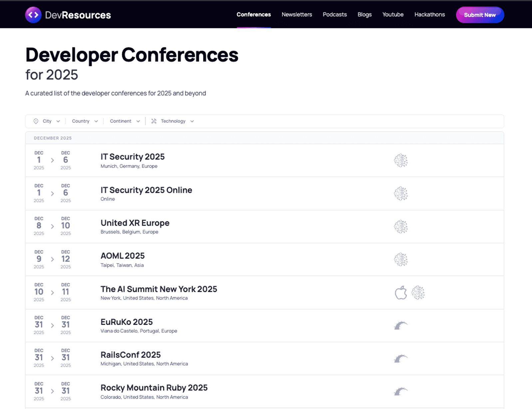The width and height of the screenshot is (532, 409).
Task: Open the EuRuKo 2025 conference
Action: (x=127, y=322)
